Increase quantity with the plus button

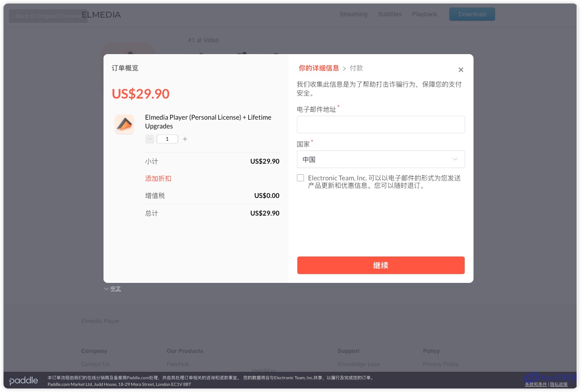185,139
